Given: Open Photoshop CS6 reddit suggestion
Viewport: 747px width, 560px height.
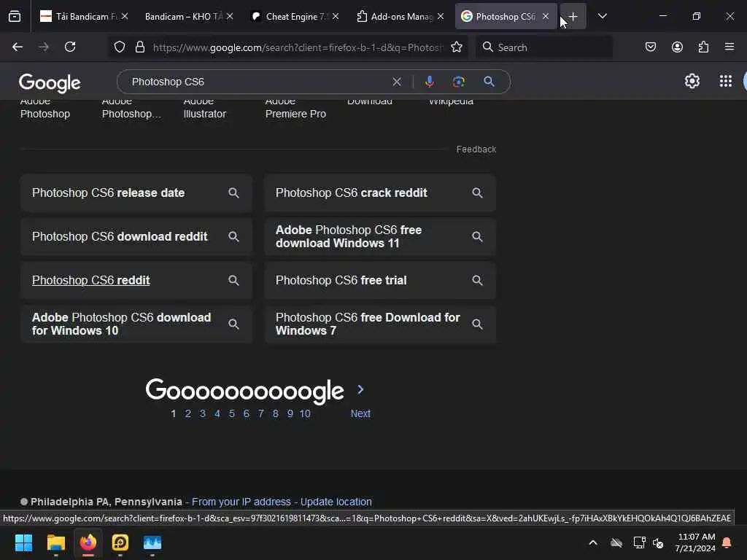Looking at the screenshot, I should (x=136, y=281).
